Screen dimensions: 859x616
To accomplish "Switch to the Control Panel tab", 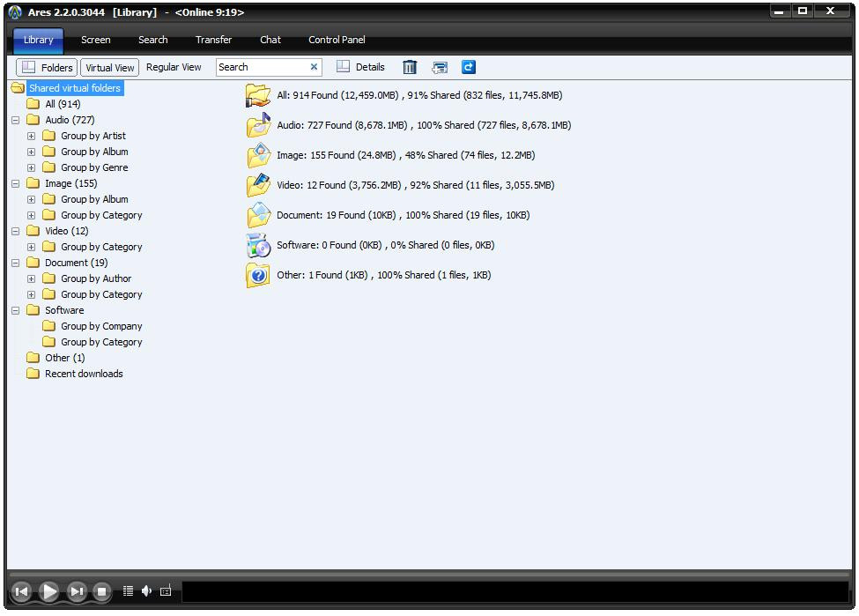I will pyautogui.click(x=337, y=40).
